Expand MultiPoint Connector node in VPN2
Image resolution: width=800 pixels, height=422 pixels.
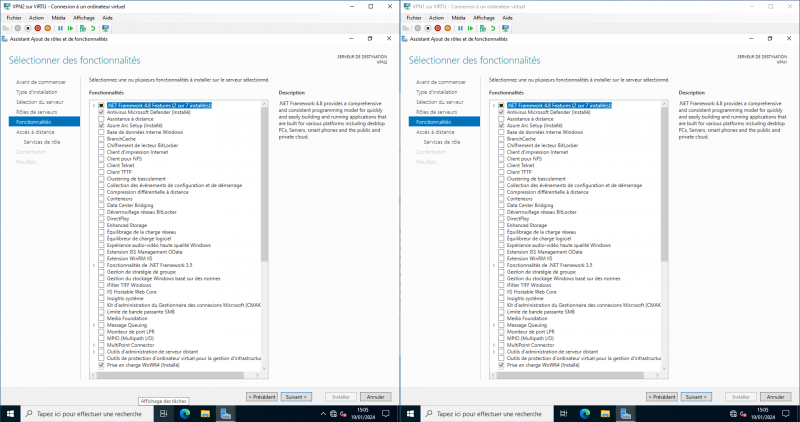(x=94, y=345)
